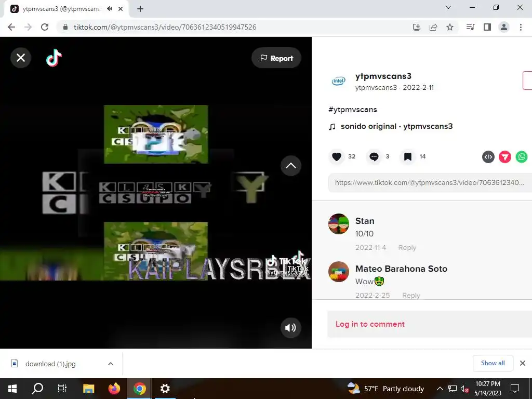532x399 pixels.
Task: Open ytpmvscans3 username link
Action: tap(383, 76)
